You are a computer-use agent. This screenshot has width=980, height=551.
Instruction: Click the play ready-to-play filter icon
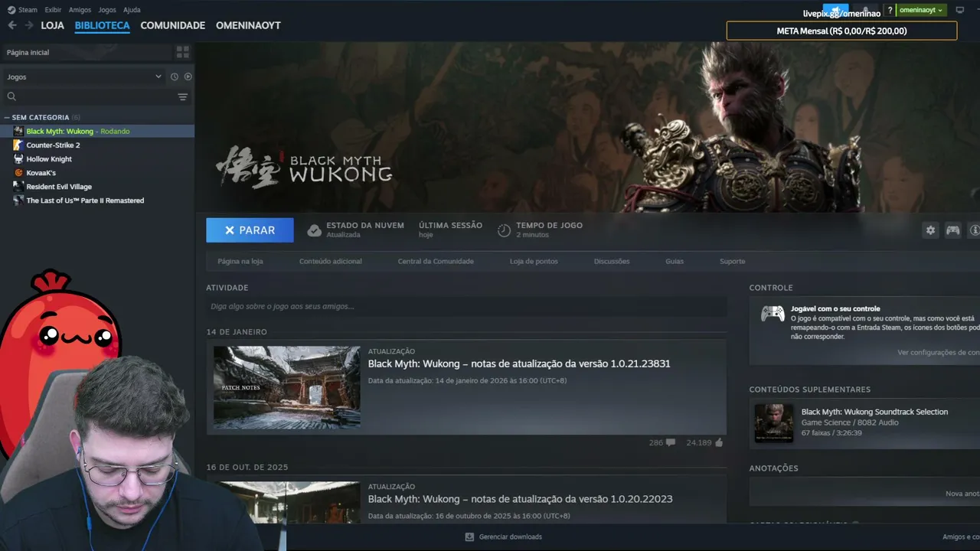tap(188, 77)
